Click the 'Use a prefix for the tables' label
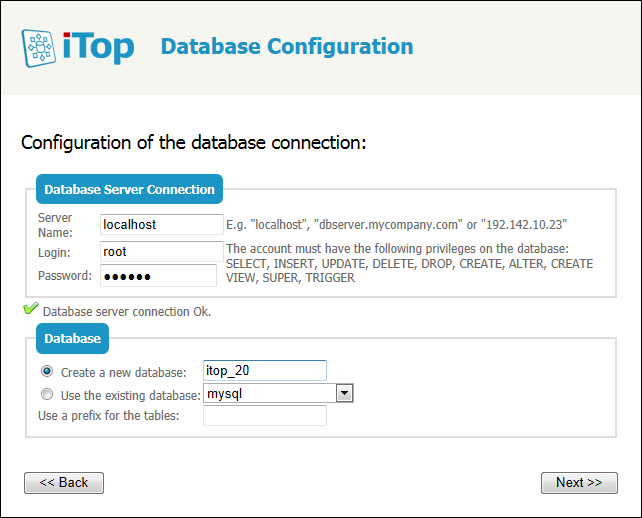 (108, 415)
